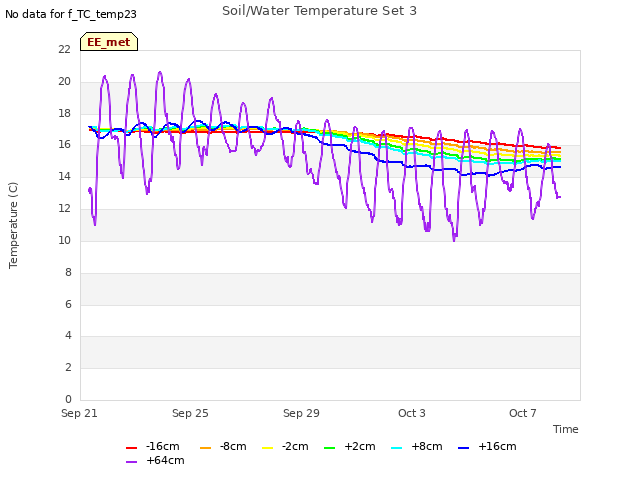
Task: Click the orange -8cm legend swatch
Action: 205,448
